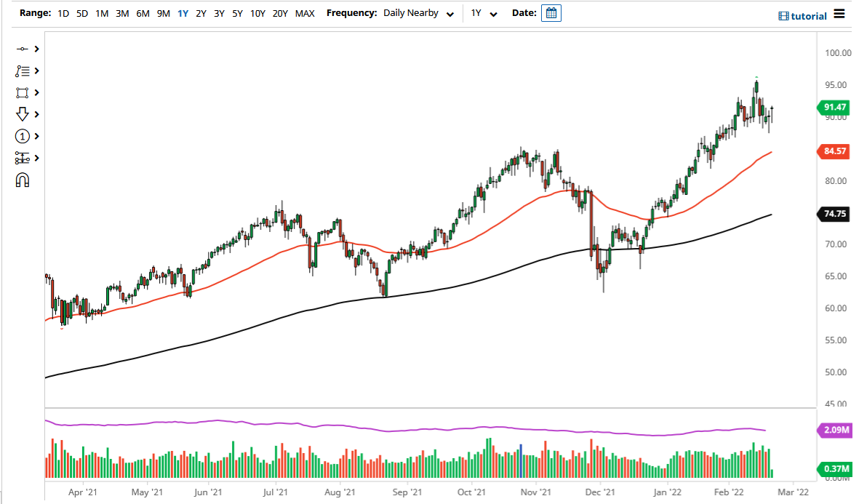
Task: Click the green 91.47 last price label
Action: pos(834,108)
